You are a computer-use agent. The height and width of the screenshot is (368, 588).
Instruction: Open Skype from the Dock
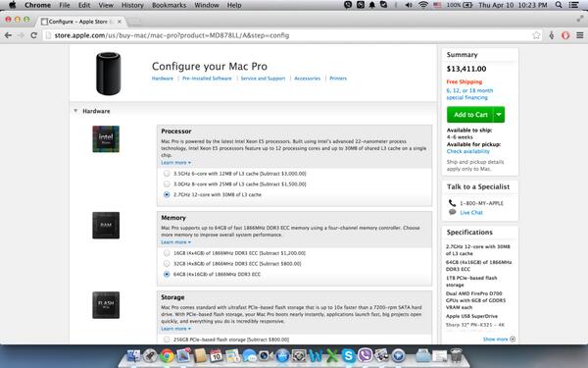pos(348,355)
